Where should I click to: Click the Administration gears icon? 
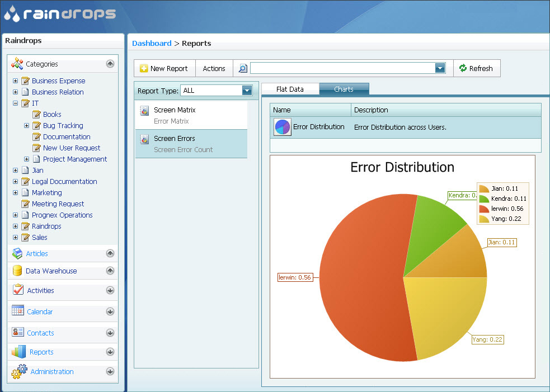point(19,371)
